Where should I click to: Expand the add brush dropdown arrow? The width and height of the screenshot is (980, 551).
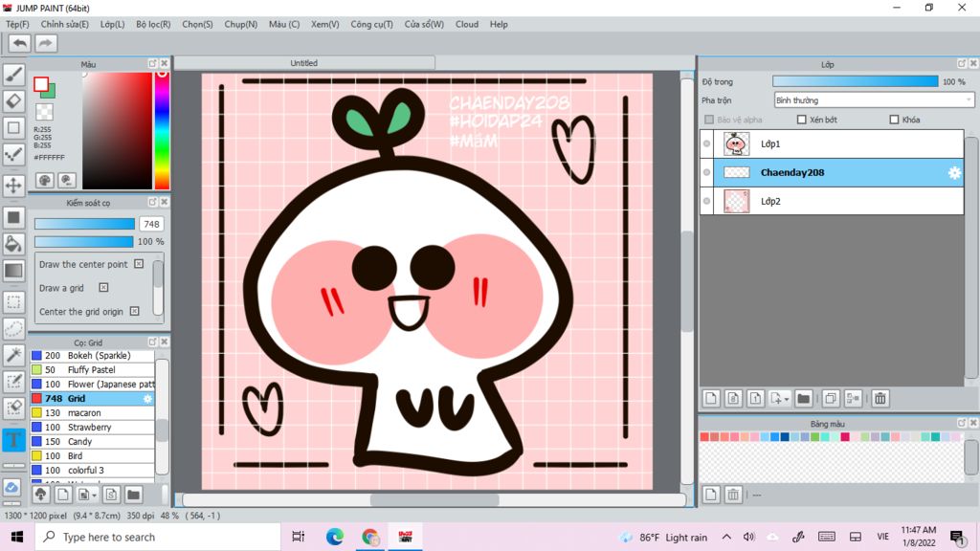[95, 496]
